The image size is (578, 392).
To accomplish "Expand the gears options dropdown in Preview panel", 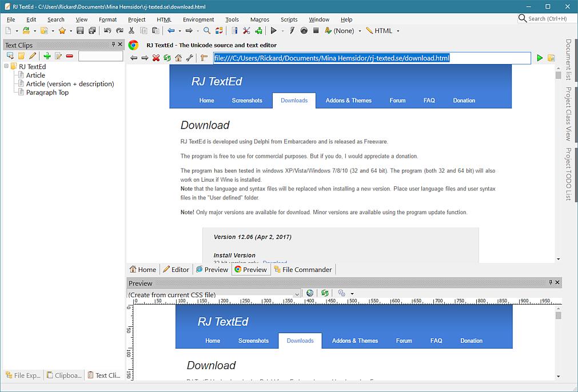I will coord(352,294).
